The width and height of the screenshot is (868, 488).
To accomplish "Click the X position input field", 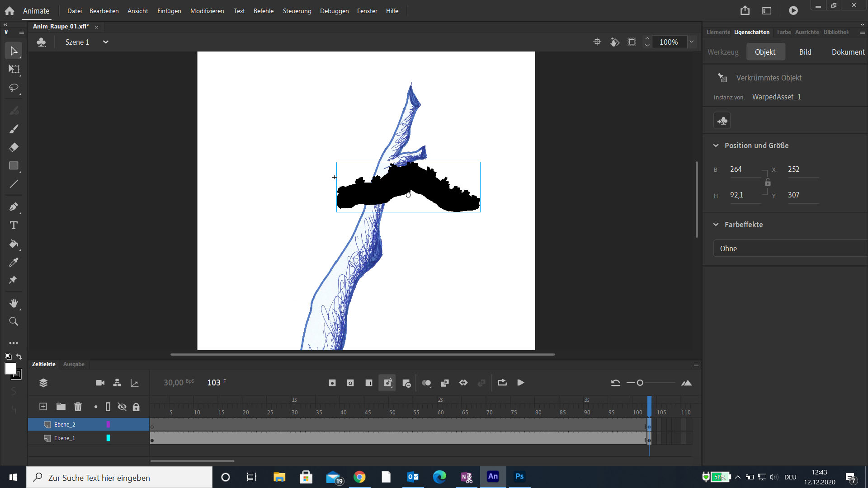I will pos(802,169).
